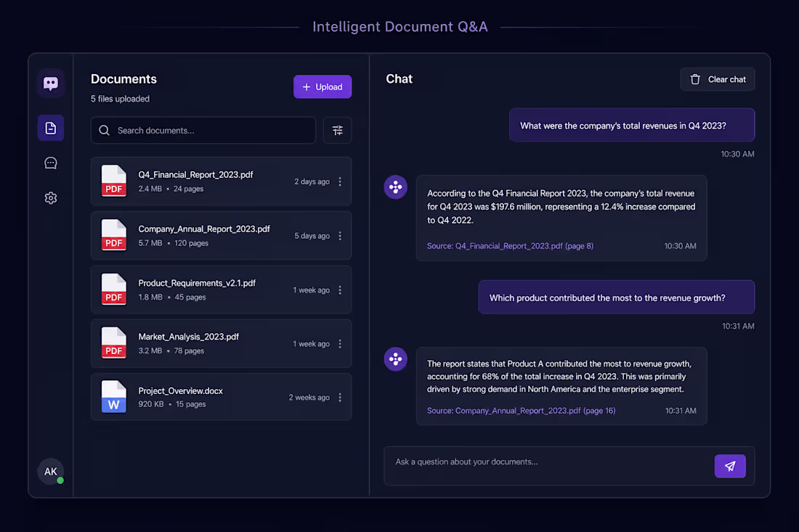Click assistant avatar beside Q4 revenue answer
Screen dimensions: 799x532
pyautogui.click(x=395, y=187)
